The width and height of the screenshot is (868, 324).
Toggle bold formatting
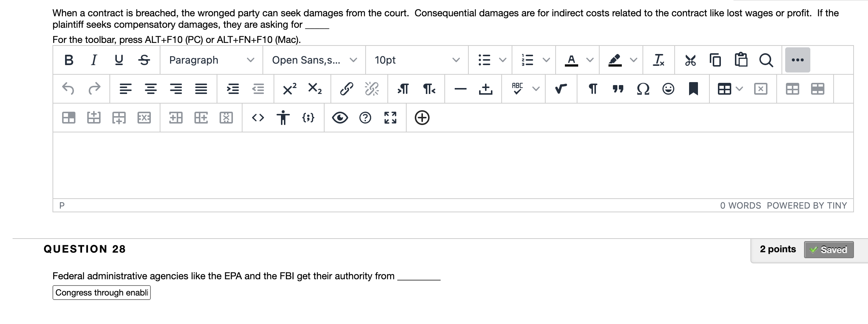pos(69,60)
